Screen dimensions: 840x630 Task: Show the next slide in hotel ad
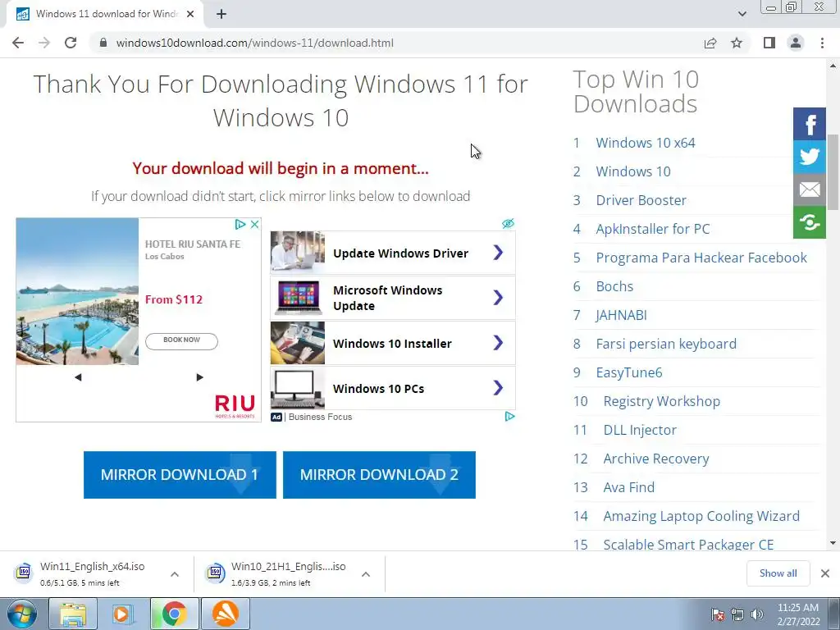coord(200,377)
